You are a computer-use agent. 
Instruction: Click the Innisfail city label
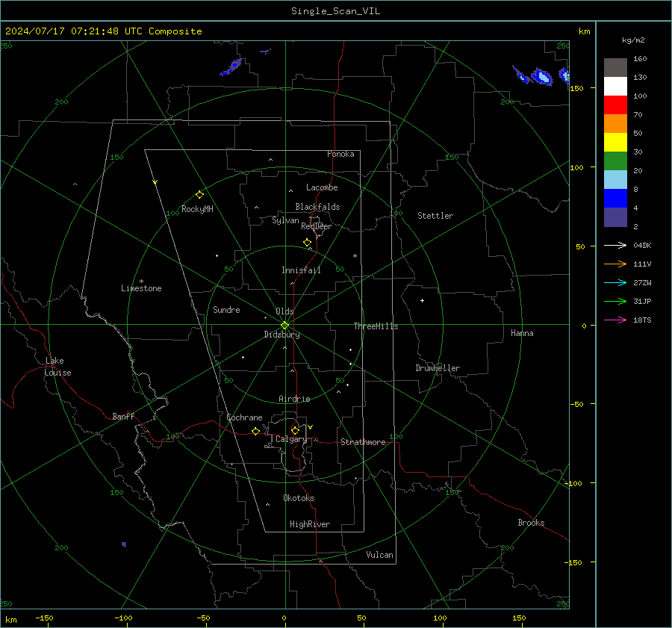(x=301, y=270)
